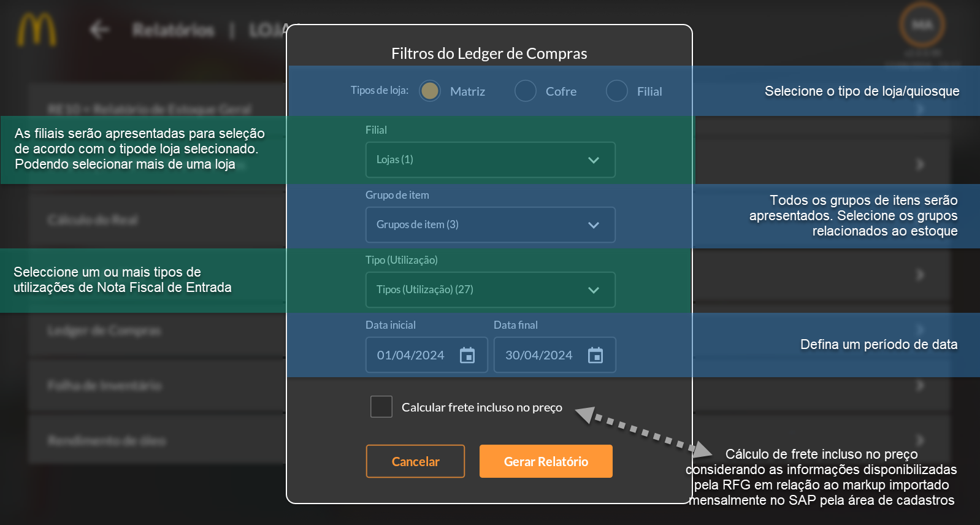Enable Calcular frete incluso no preço checkbox
The width and height of the screenshot is (980, 525).
381,407
